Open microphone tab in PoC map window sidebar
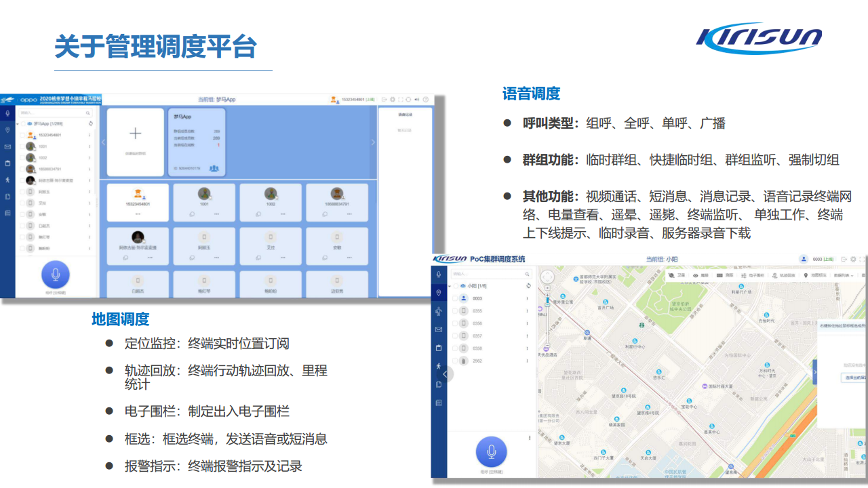The width and height of the screenshot is (868, 488). click(439, 274)
